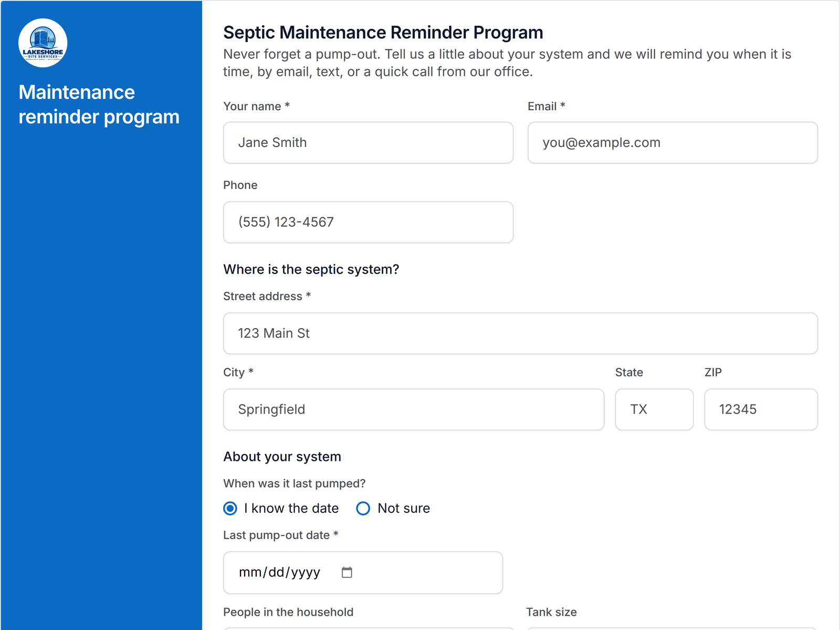Viewport: 840px width, 630px height.
Task: Open the calendar picker icon
Action: (x=347, y=572)
